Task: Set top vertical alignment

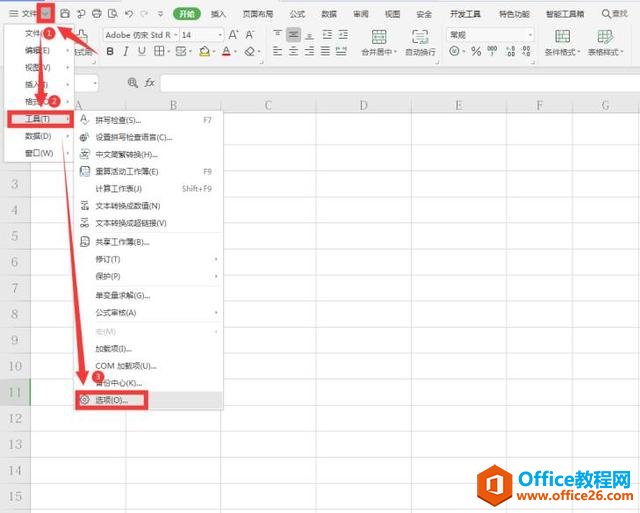Action: tap(278, 35)
